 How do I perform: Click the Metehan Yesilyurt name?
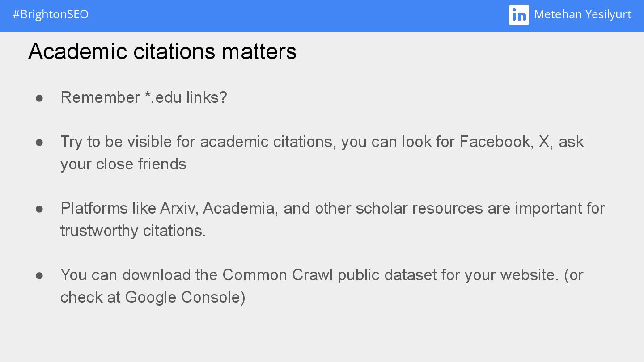point(583,14)
